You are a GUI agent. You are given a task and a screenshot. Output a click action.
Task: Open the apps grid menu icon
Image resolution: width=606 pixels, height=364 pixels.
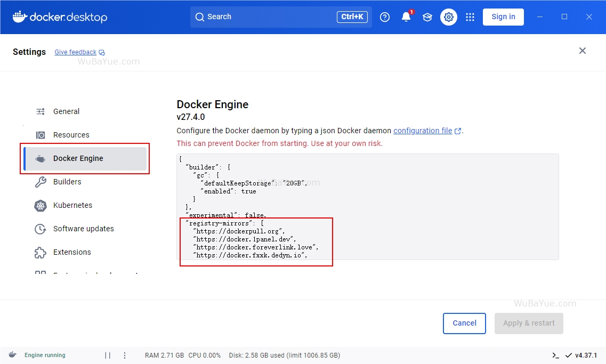point(470,17)
